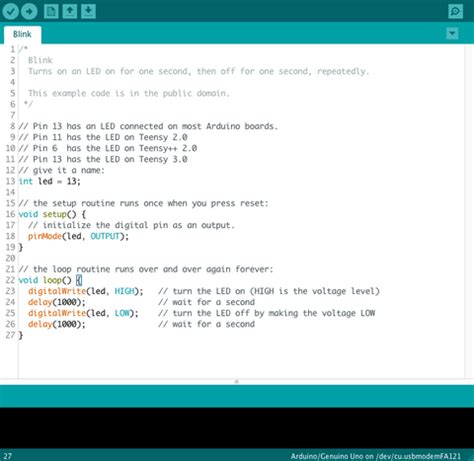Click the highlighted brace after loop()
474x461 pixels.
(x=79, y=280)
